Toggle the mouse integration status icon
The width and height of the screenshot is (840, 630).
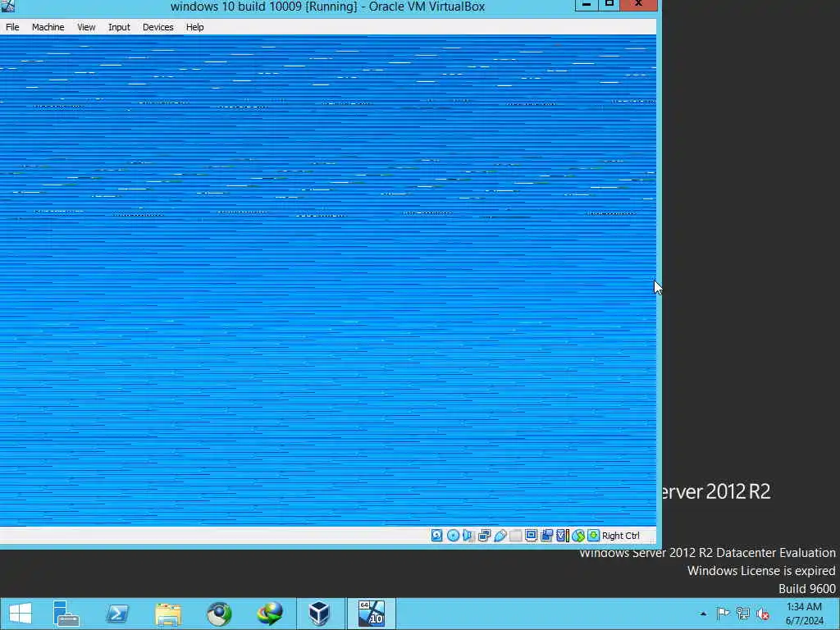click(578, 535)
